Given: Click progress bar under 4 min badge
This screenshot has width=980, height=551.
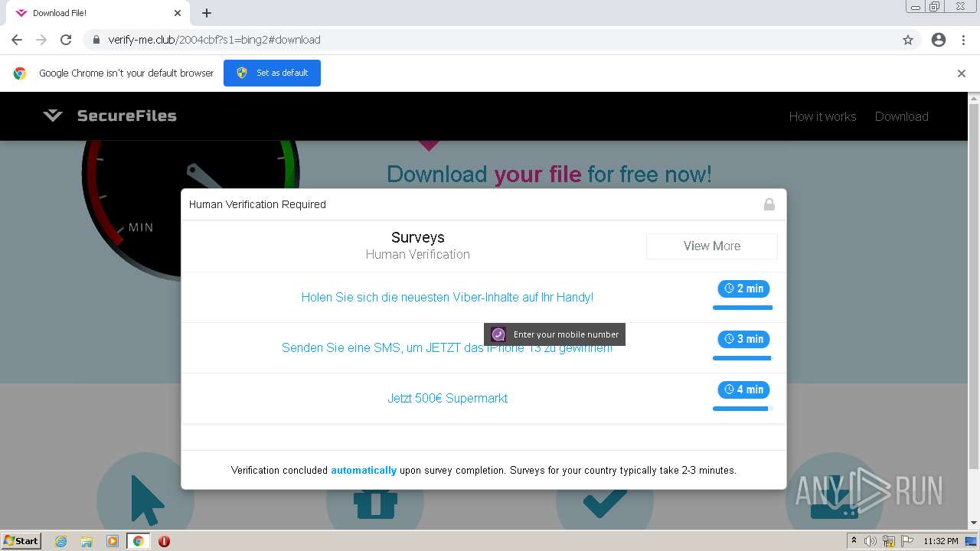Looking at the screenshot, I should 743,409.
